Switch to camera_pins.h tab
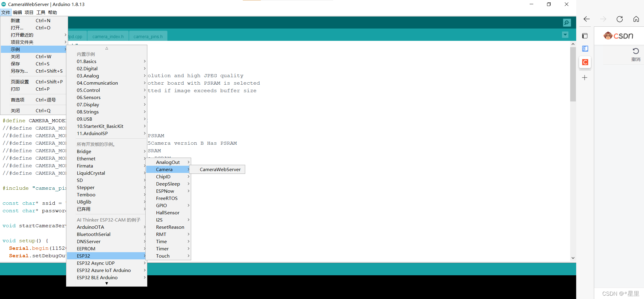Viewport: 644px width, 299px height. pos(148,36)
